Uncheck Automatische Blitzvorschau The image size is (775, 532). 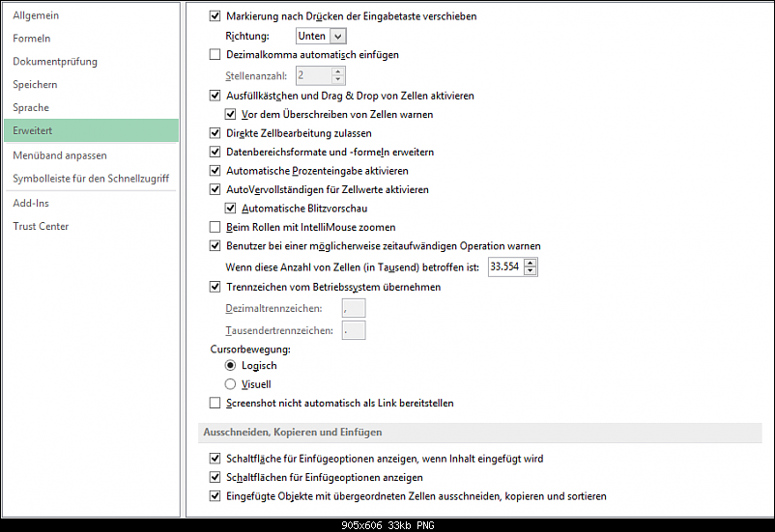click(x=230, y=208)
